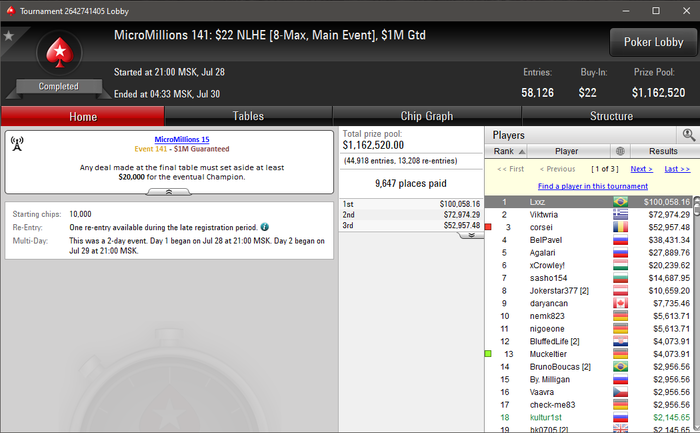This screenshot has width=700, height=433.
Task: Go to Next players page
Action: point(642,169)
